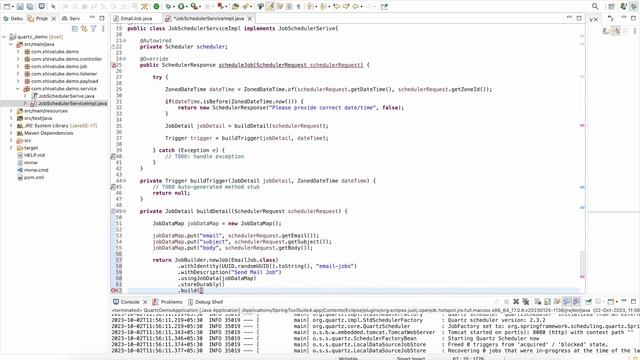Switch to the Debug view tab

coord(13,18)
